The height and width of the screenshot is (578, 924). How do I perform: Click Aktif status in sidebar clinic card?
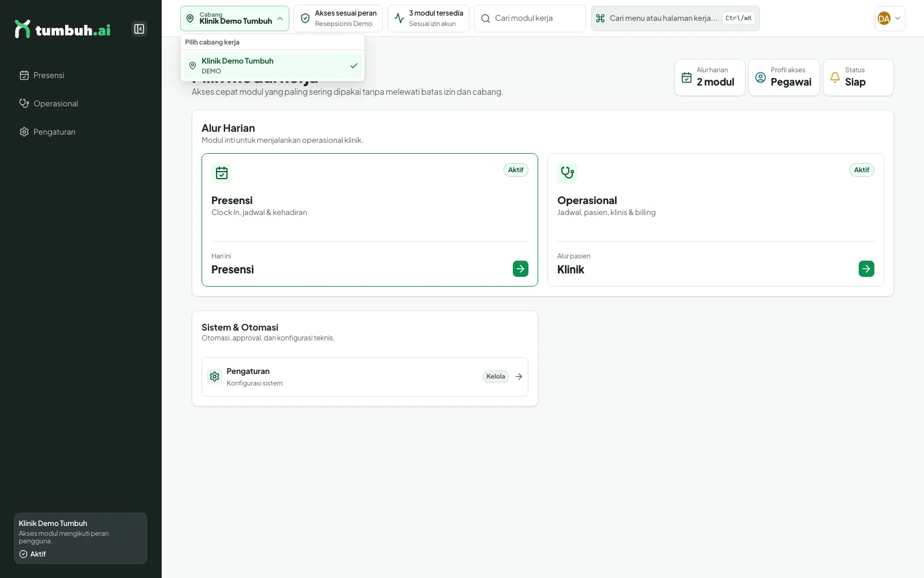(x=32, y=554)
